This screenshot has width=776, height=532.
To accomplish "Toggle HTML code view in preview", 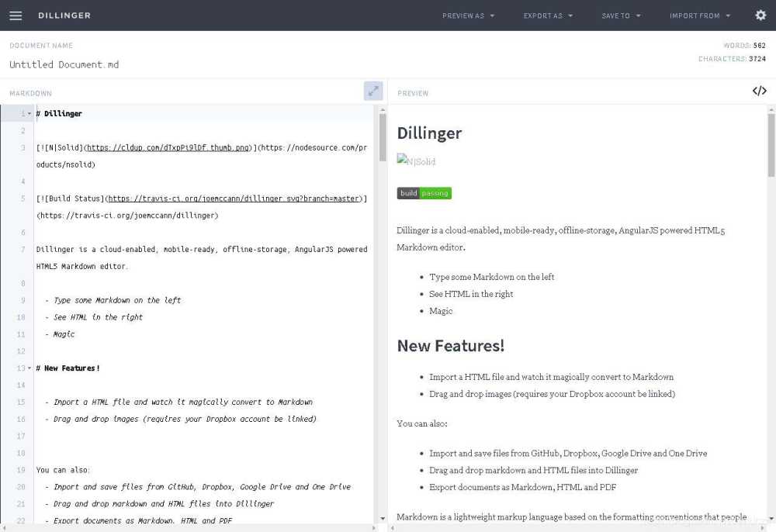I will pos(759,91).
